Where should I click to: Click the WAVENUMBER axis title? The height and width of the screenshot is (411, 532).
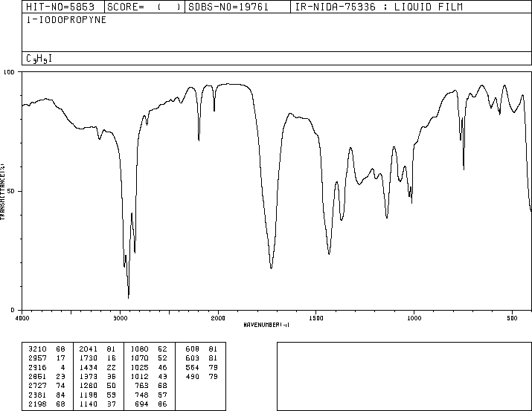pos(266,325)
